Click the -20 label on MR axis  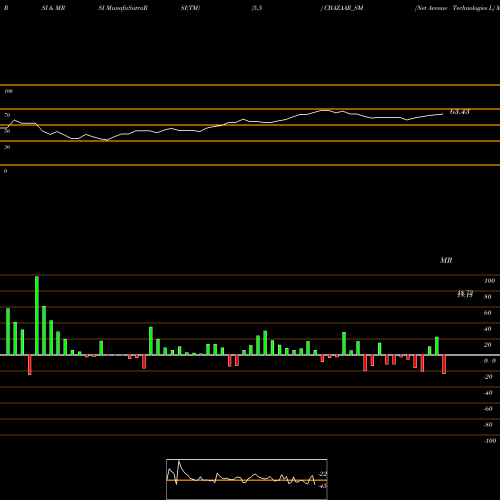[488, 377]
